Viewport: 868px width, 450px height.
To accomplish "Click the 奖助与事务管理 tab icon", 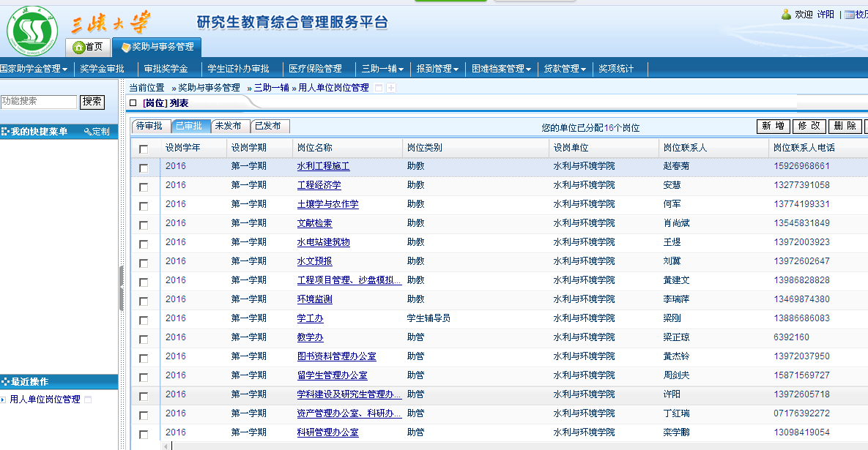I will (126, 48).
